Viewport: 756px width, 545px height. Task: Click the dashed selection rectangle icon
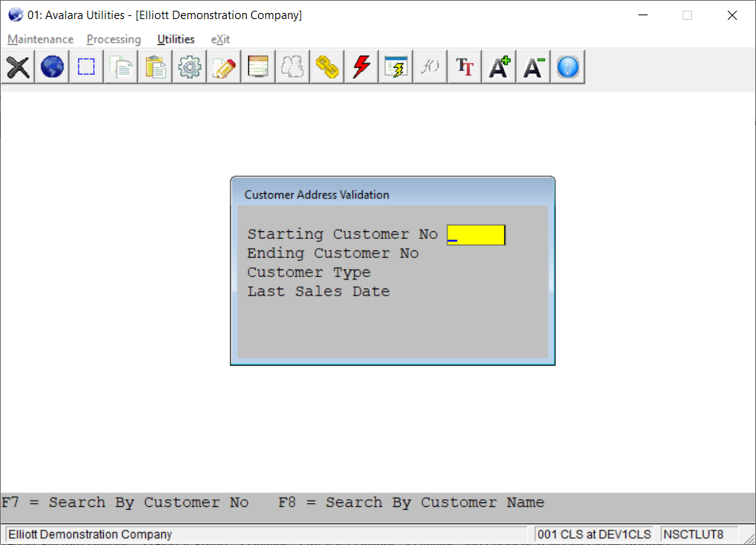pyautogui.click(x=86, y=67)
